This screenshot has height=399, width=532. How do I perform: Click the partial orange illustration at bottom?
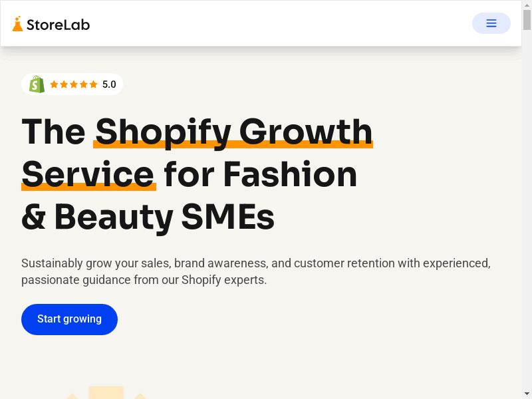point(106,392)
